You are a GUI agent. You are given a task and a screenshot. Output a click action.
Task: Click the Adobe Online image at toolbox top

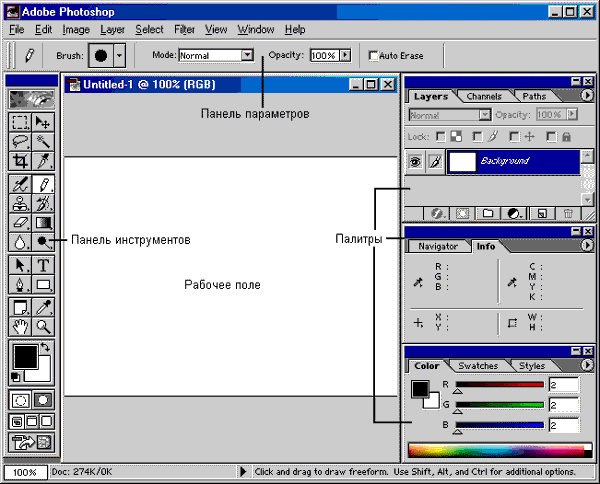31,99
